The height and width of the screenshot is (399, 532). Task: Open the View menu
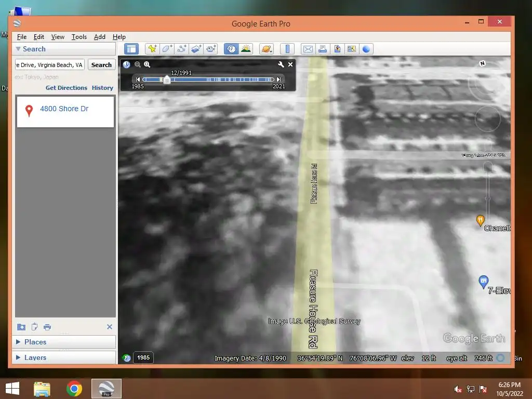tap(58, 37)
